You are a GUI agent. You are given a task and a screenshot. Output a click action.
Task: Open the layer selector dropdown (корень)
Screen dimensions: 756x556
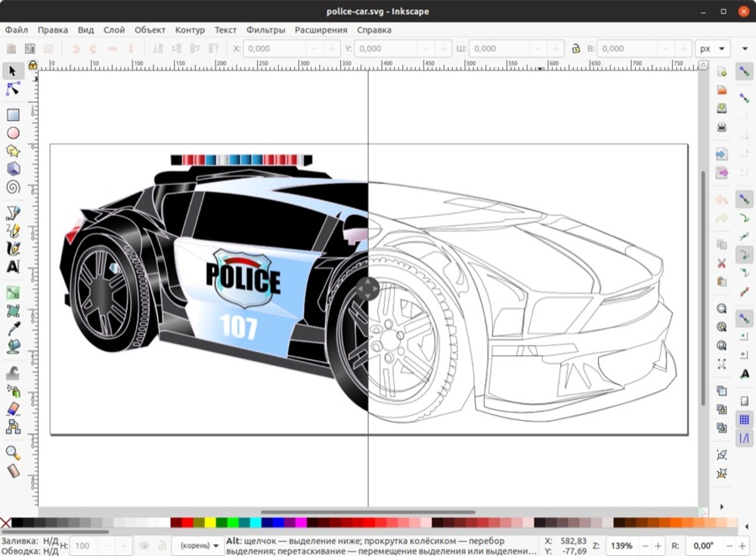click(199, 545)
